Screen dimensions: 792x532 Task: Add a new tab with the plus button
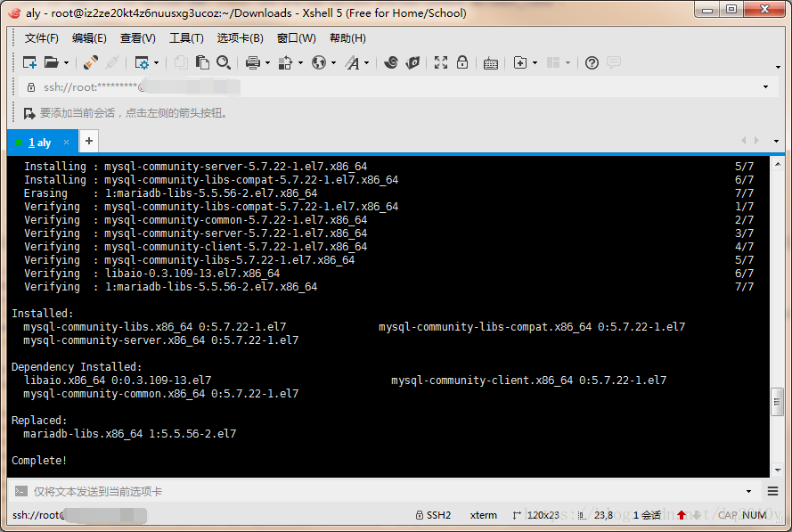click(89, 141)
